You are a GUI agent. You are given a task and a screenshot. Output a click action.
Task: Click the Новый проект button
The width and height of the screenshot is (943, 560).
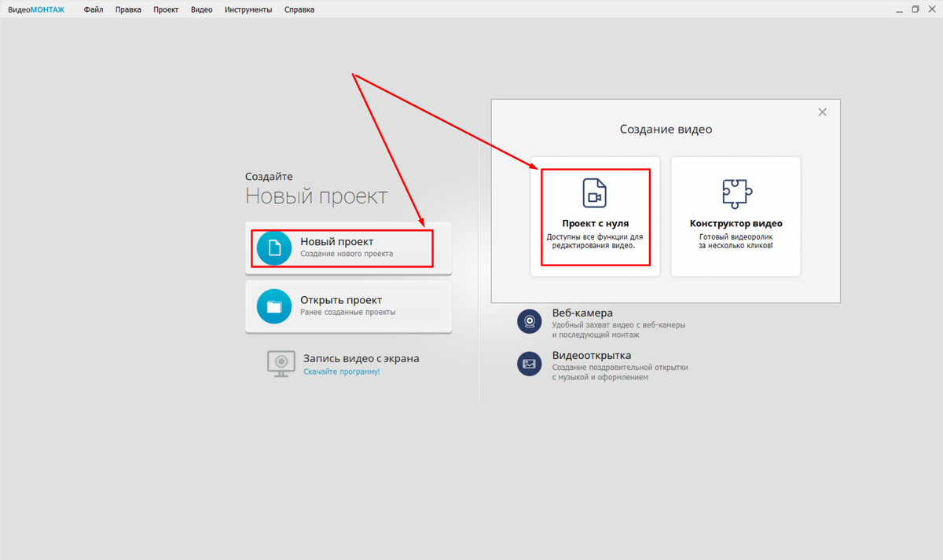[348, 248]
